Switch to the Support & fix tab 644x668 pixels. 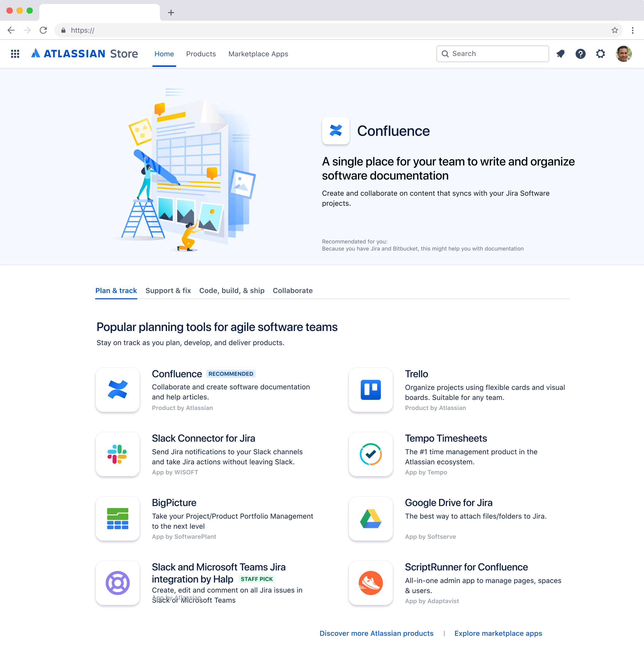tap(168, 291)
